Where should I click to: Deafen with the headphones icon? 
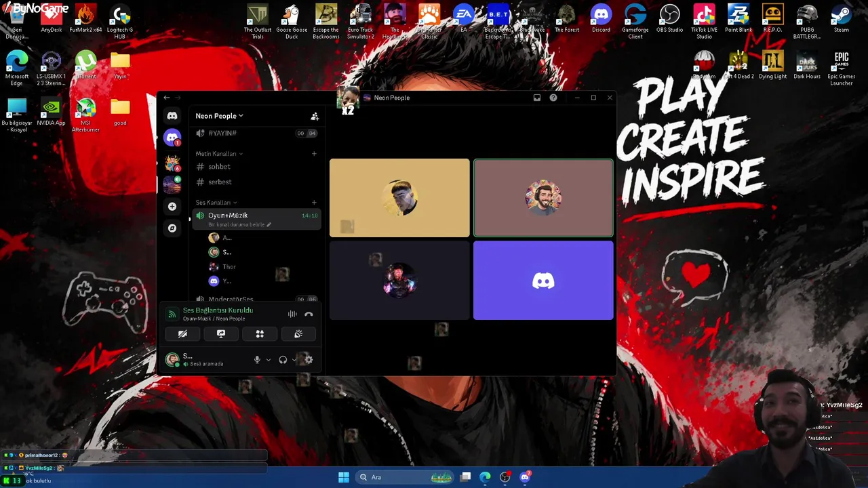pos(283,360)
